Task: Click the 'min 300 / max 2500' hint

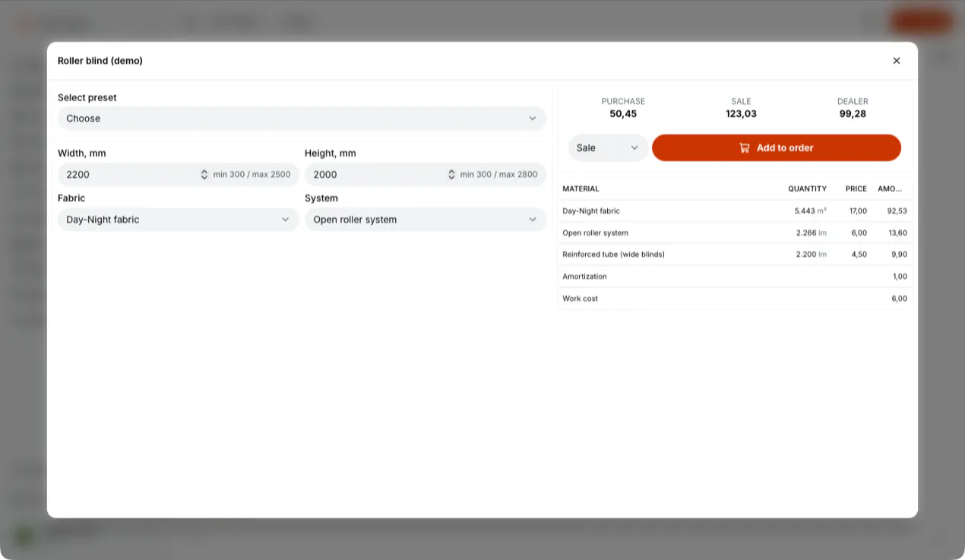Action: point(252,174)
